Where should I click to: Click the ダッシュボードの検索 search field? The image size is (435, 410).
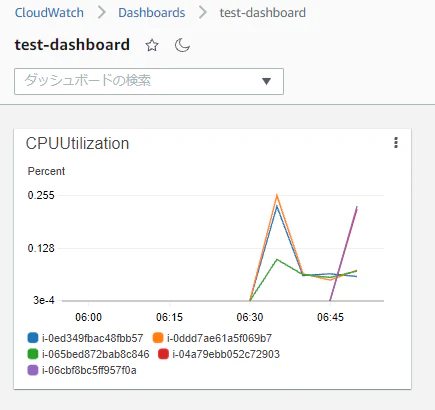[149, 81]
